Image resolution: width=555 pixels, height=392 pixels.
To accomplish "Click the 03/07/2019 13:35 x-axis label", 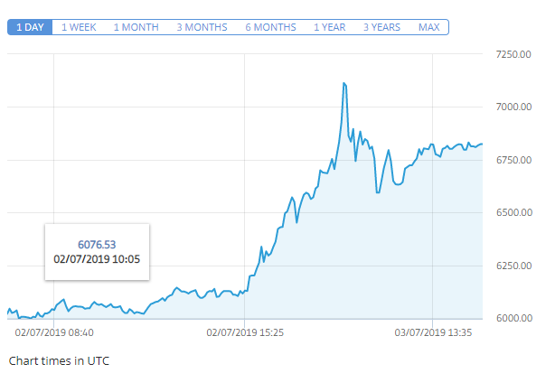I will 434,332.
